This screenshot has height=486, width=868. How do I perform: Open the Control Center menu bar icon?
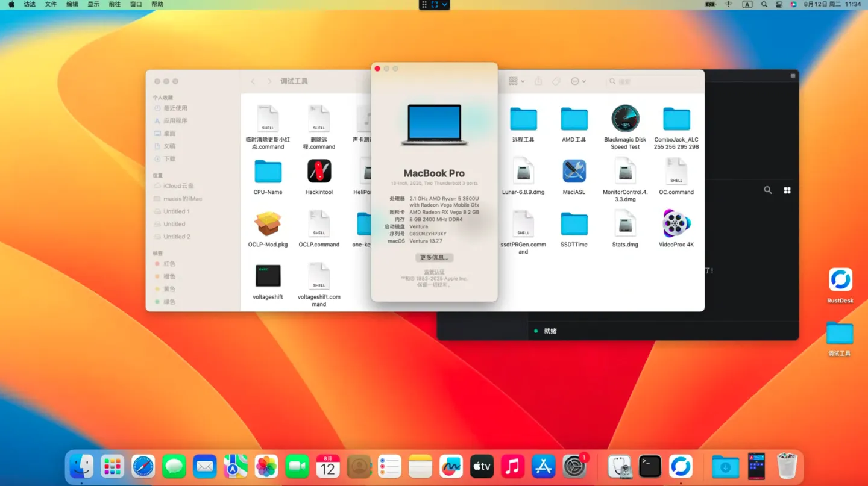click(x=779, y=4)
